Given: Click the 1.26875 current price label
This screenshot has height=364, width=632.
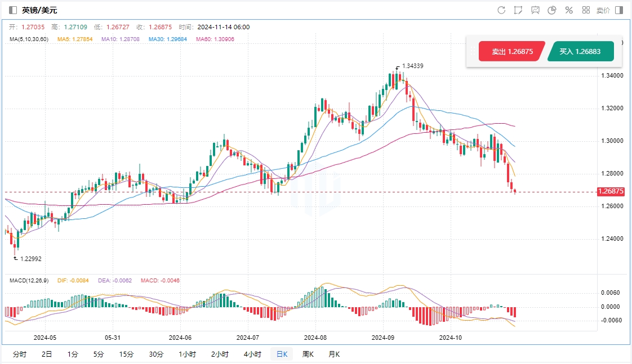Looking at the screenshot, I should 611,191.
